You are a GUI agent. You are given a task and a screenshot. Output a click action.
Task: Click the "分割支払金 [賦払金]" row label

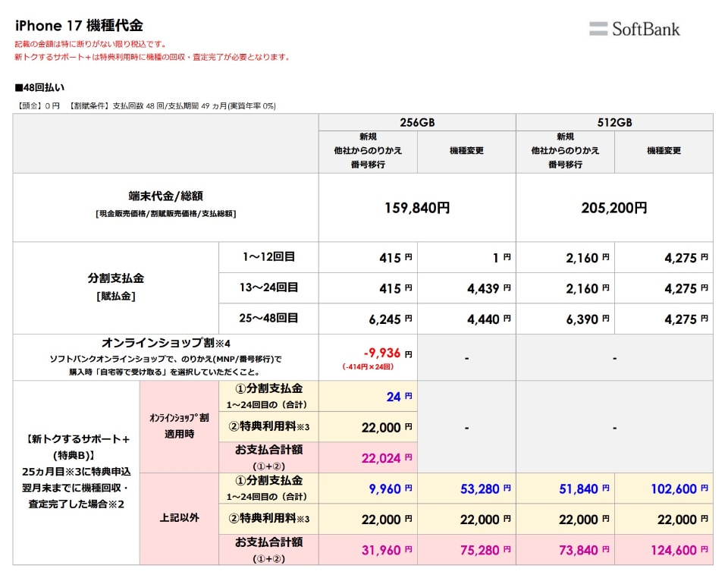(x=115, y=287)
